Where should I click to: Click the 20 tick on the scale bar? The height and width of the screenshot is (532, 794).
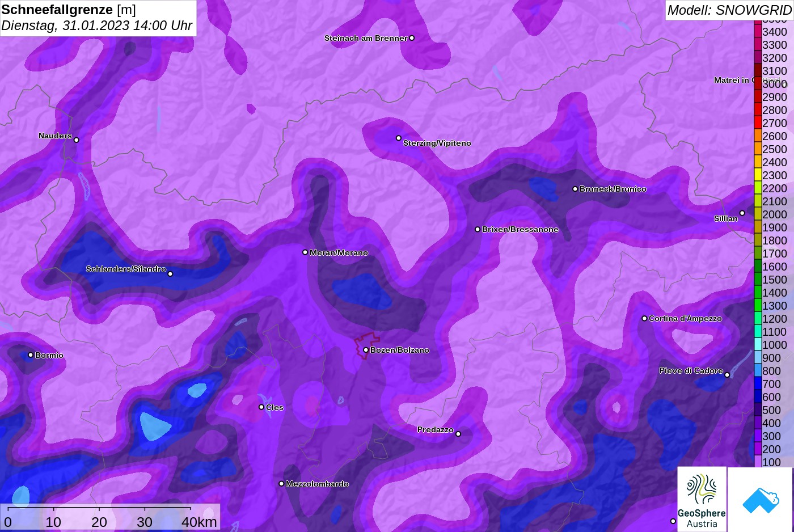pos(99,522)
